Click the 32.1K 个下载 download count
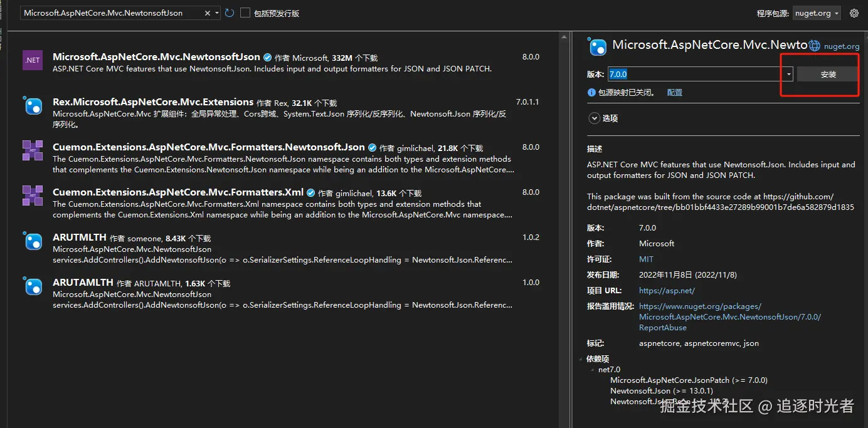The image size is (868, 428). pyautogui.click(x=314, y=103)
